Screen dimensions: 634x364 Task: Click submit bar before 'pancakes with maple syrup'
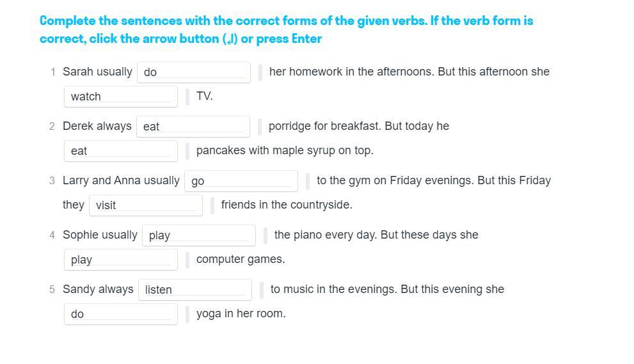187,151
